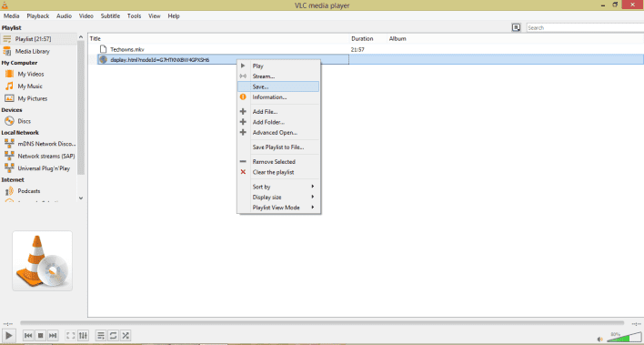
Task: Click the playlist Search field
Action: tap(585, 27)
